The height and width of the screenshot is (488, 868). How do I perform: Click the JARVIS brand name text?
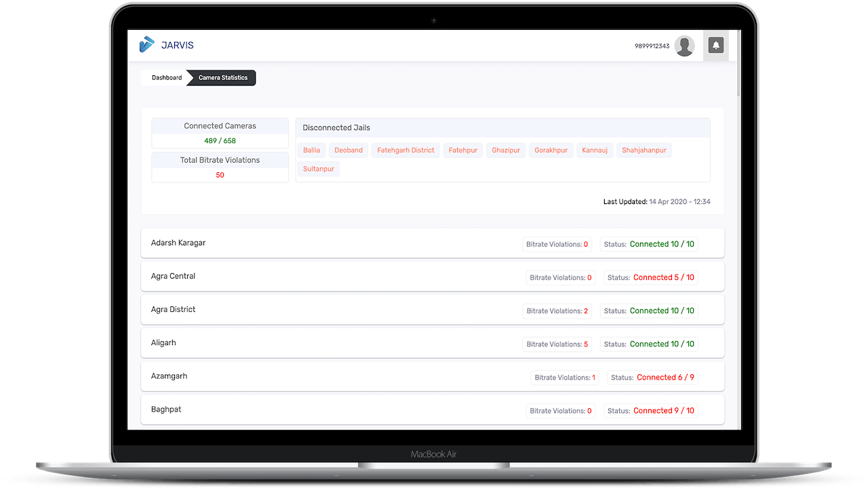pyautogui.click(x=177, y=45)
